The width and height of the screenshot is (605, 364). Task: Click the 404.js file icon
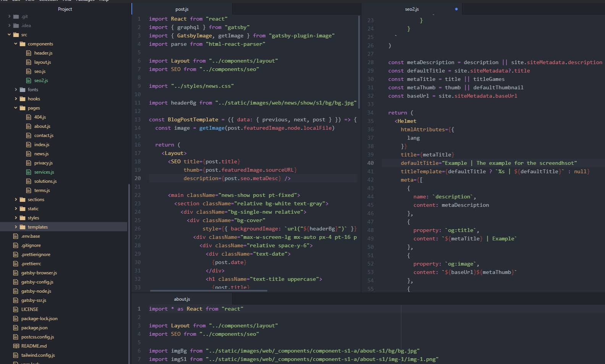point(29,117)
